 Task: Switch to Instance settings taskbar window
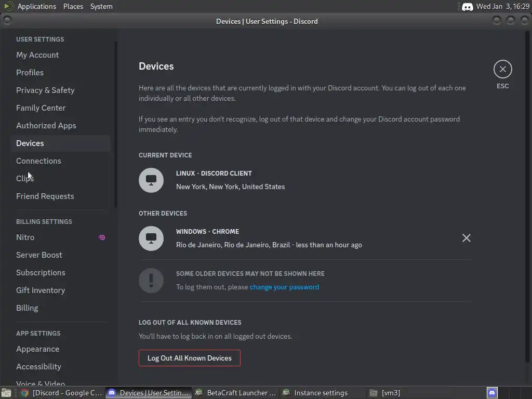tap(323, 393)
